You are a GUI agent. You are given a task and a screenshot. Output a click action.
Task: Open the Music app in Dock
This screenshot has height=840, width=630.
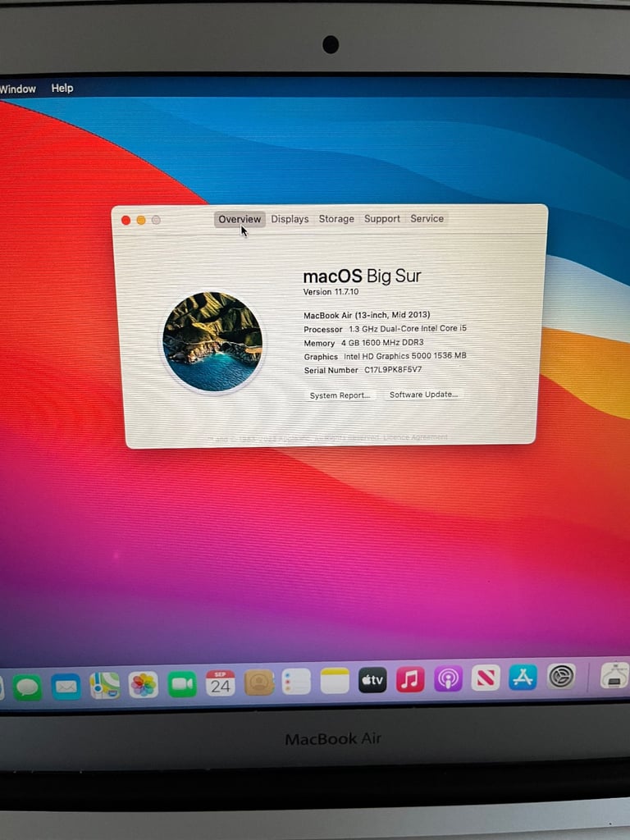(410, 679)
